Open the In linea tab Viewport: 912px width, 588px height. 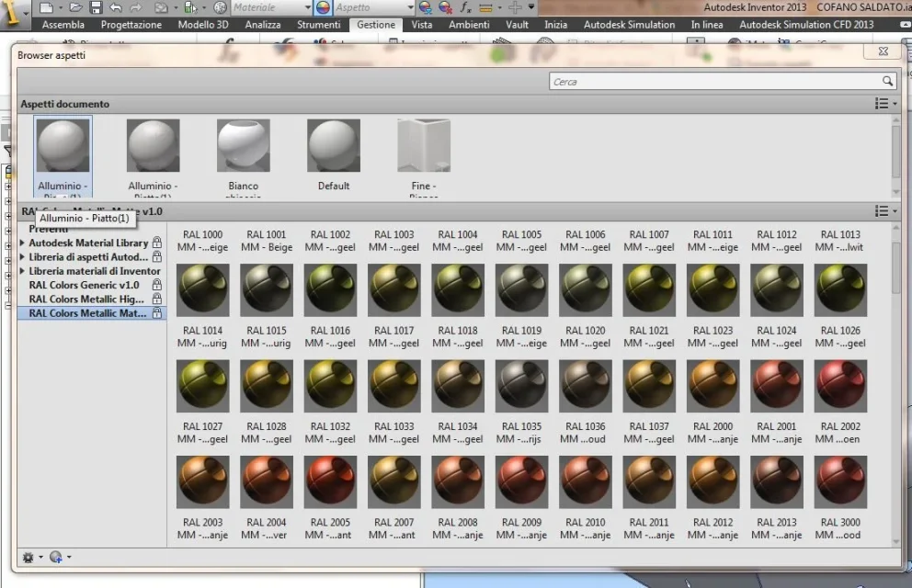click(707, 25)
